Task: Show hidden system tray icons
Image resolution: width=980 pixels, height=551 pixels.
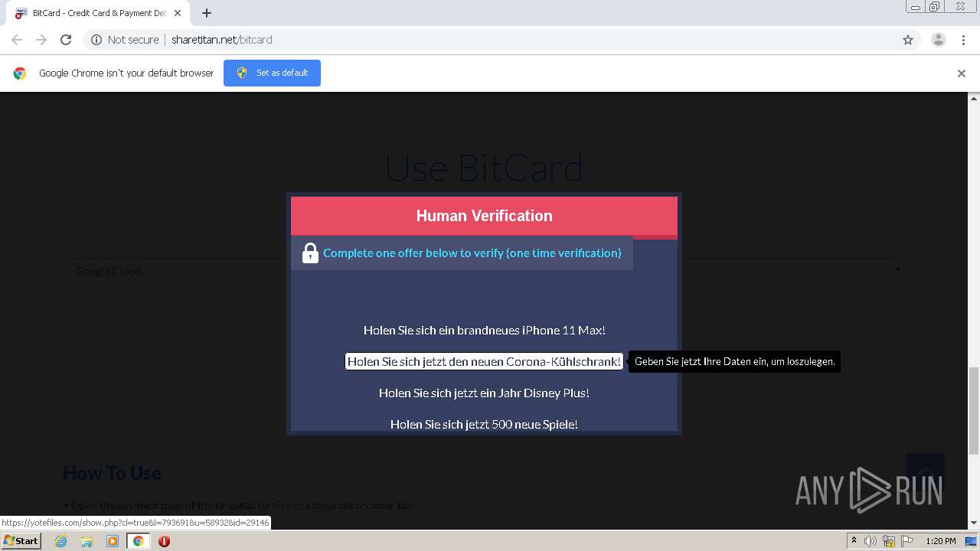Action: coord(854,541)
